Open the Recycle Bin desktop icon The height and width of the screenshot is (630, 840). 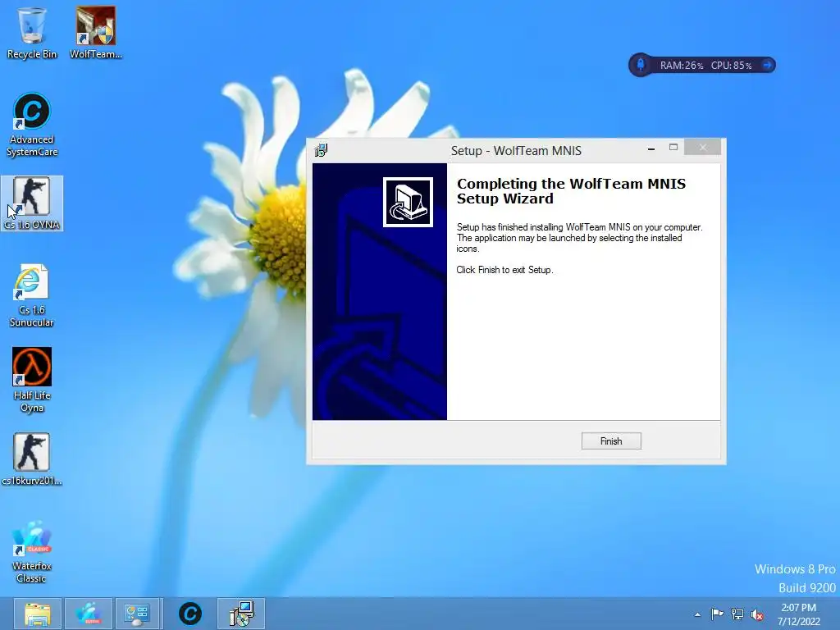click(32, 32)
